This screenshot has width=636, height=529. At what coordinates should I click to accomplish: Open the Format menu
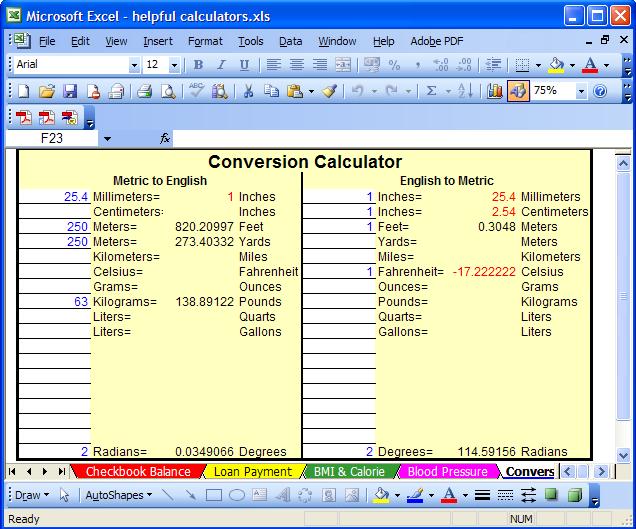pos(205,41)
